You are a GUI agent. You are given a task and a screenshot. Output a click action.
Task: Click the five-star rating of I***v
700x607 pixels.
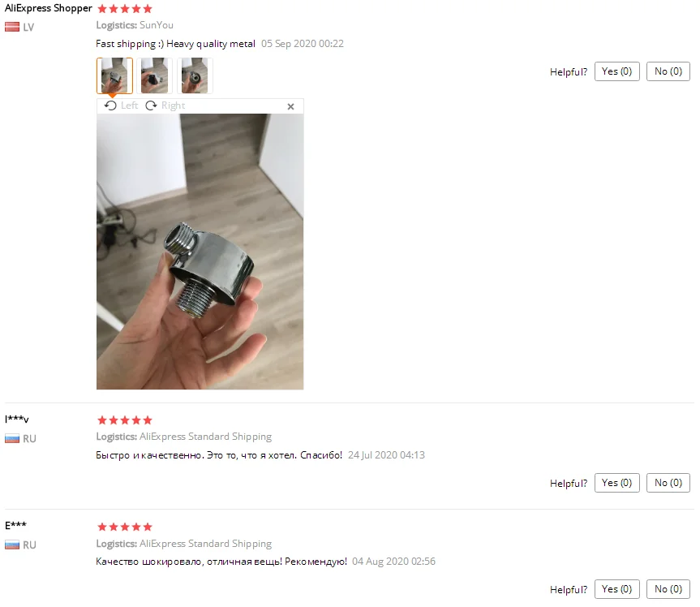[x=125, y=420]
